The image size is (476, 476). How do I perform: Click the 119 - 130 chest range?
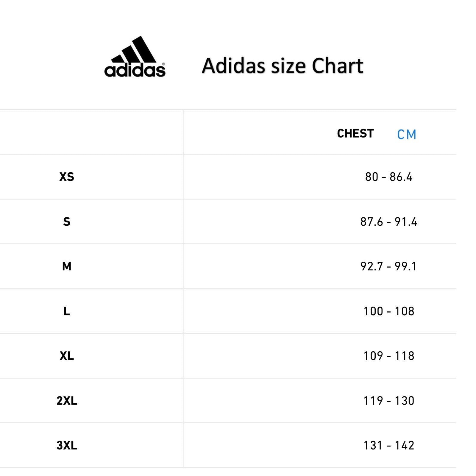pos(388,401)
